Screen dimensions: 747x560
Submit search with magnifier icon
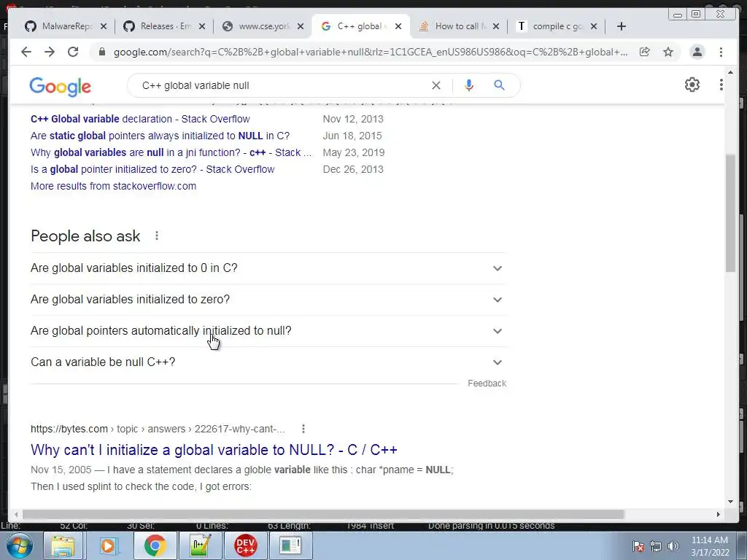point(499,85)
